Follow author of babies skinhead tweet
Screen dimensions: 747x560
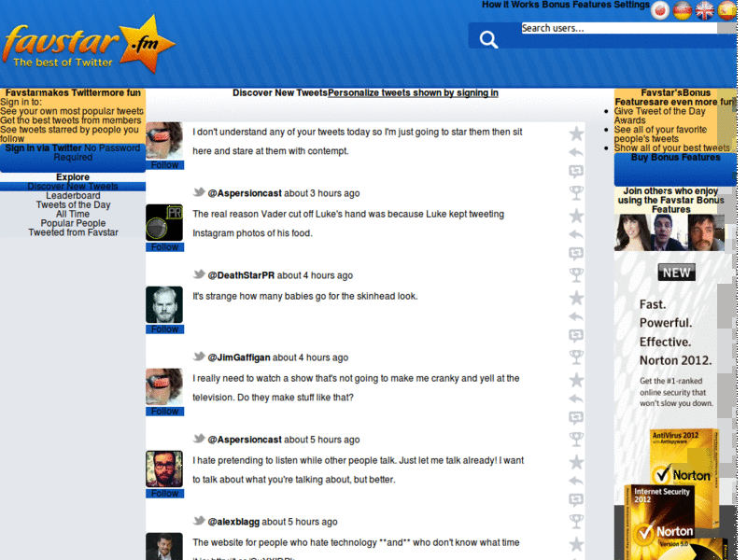click(x=165, y=329)
